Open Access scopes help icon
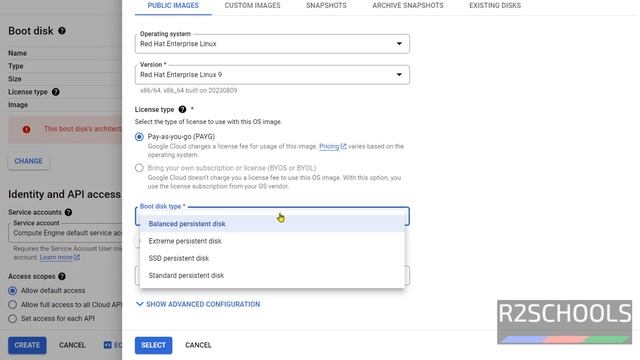This screenshot has height=360, width=640. (62, 276)
